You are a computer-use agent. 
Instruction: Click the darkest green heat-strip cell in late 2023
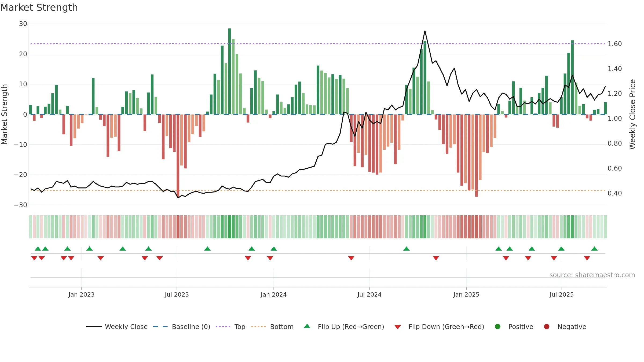230,227
